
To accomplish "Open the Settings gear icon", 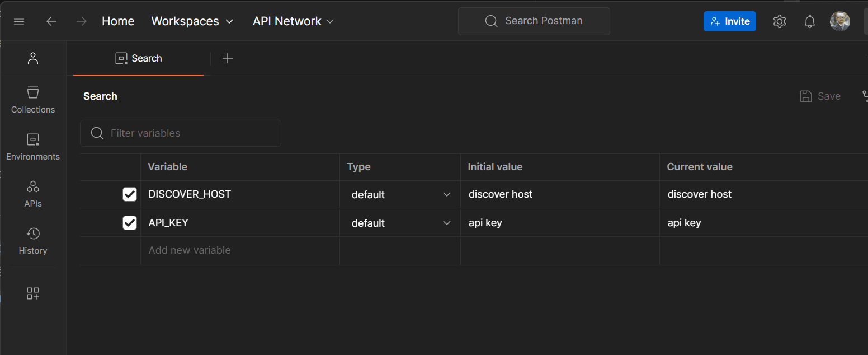I will tap(779, 21).
